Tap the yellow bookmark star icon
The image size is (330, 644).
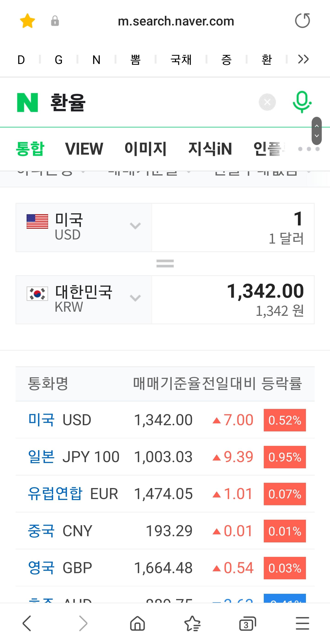(x=27, y=21)
